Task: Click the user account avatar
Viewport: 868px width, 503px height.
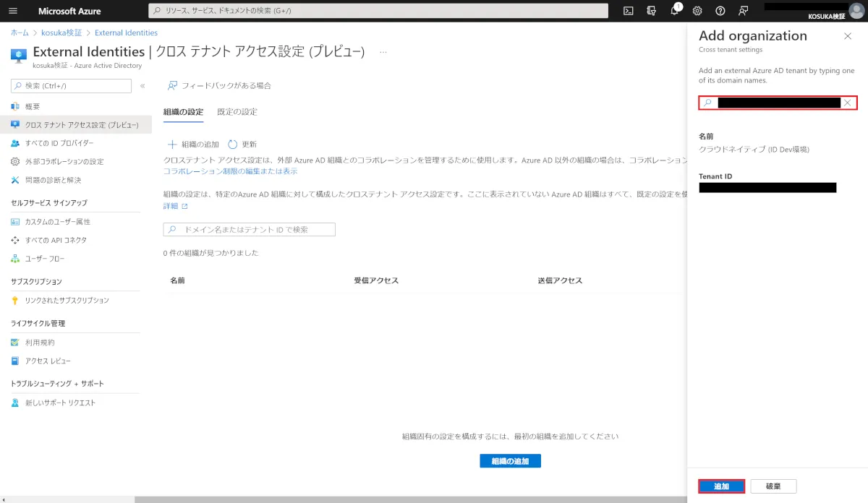Action: pyautogui.click(x=856, y=10)
